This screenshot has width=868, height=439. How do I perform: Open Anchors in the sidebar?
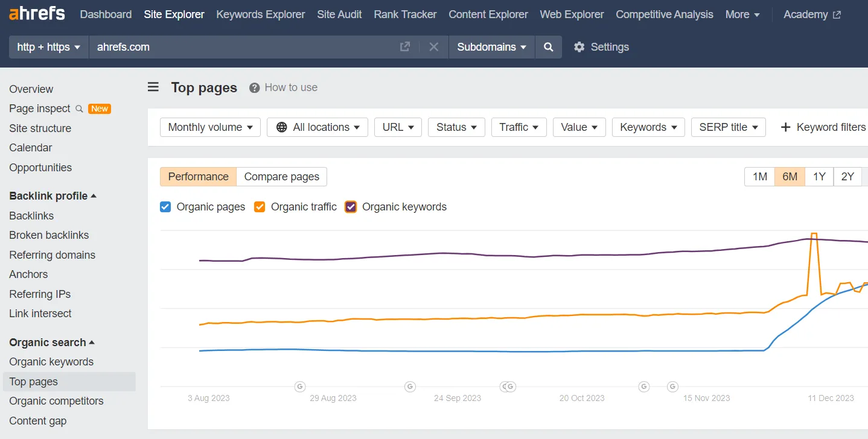28,274
